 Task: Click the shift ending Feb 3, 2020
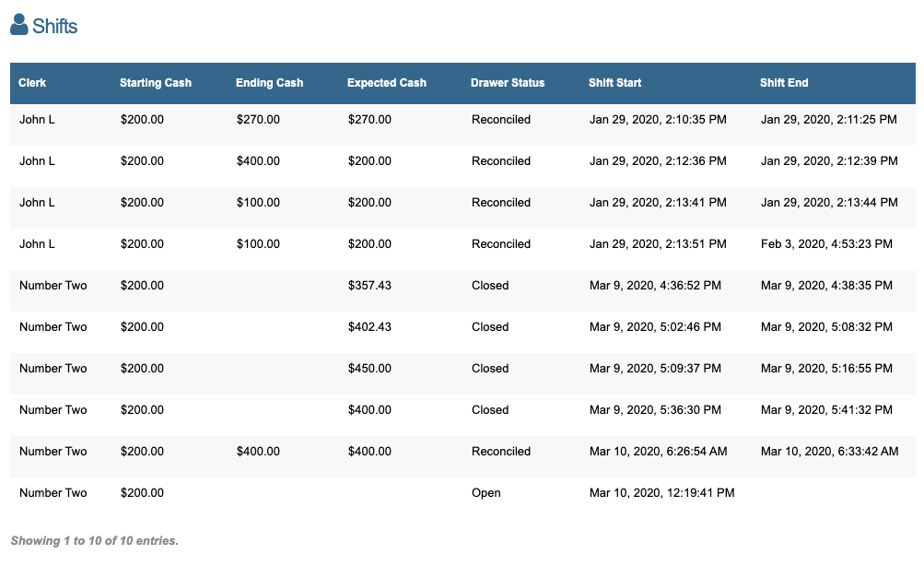(826, 244)
